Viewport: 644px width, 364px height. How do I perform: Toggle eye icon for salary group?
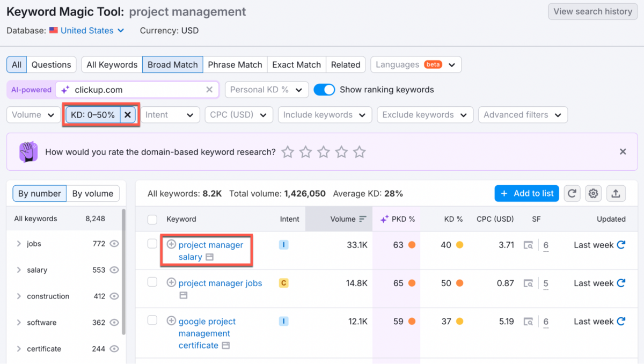coord(114,270)
